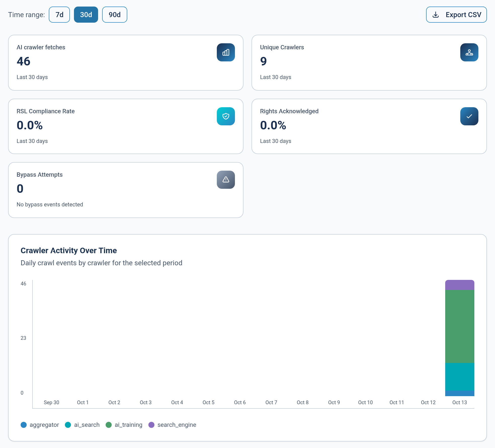Click the bar chart icon in AI crawler fetches card
This screenshot has height=448, width=495.
click(226, 52)
